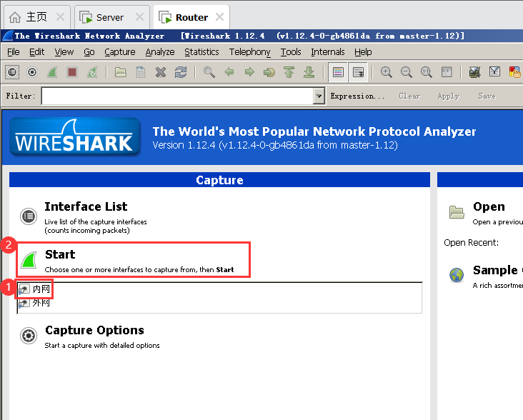Screen dimensions: 523x420
Task: Edit display filter toolbar icon
Action: coord(494,72)
